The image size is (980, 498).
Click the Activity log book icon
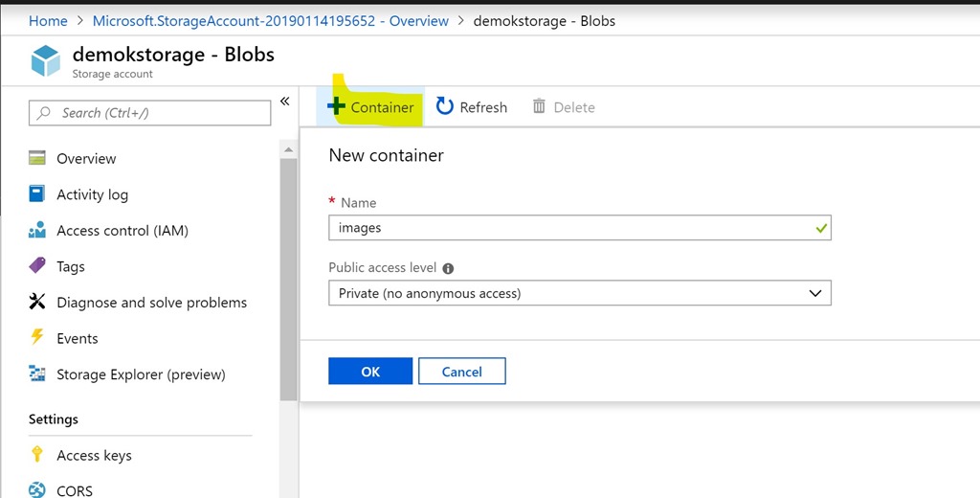tap(37, 194)
